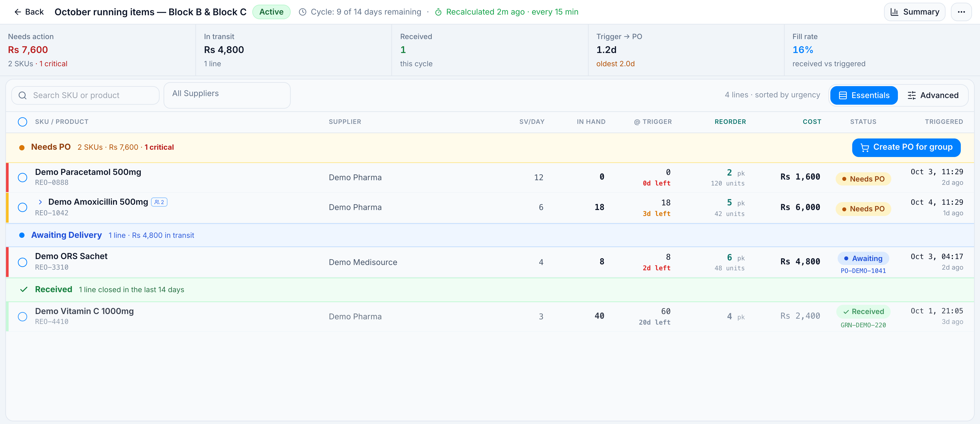The image size is (980, 424).
Task: Click the clock icon beside Cycle days remaining
Action: point(302,12)
